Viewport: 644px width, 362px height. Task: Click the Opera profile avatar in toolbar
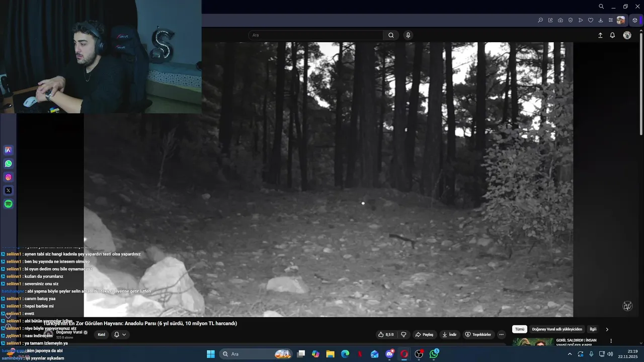click(621, 20)
